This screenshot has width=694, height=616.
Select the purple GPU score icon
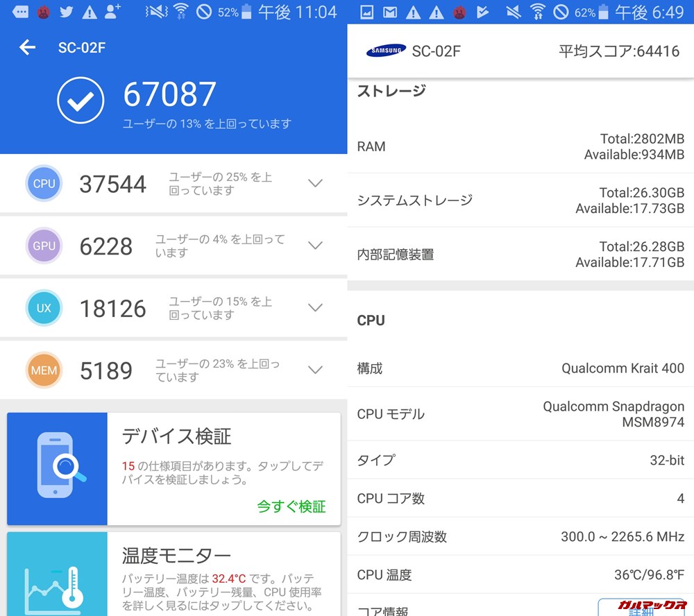(44, 246)
